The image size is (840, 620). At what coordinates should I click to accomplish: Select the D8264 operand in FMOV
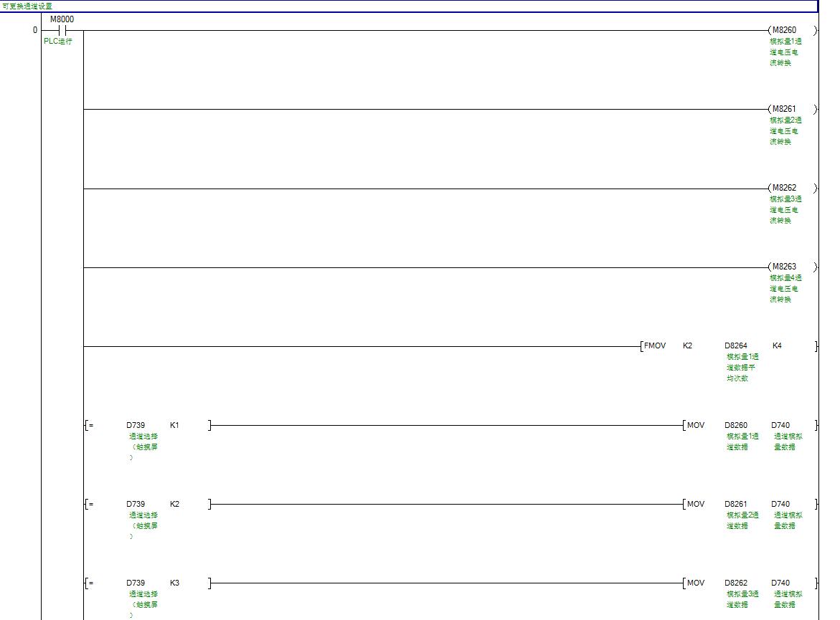[x=735, y=346]
